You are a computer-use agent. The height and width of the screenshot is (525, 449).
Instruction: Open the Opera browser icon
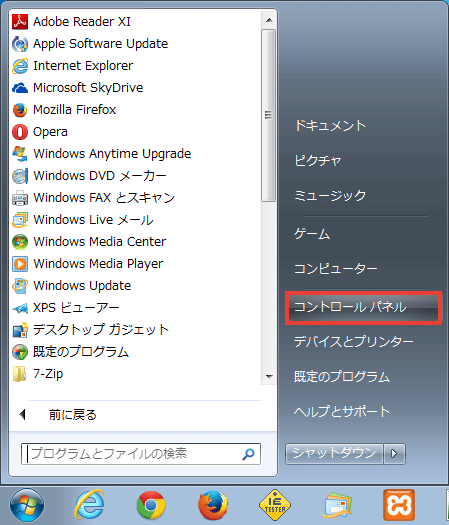[20, 132]
